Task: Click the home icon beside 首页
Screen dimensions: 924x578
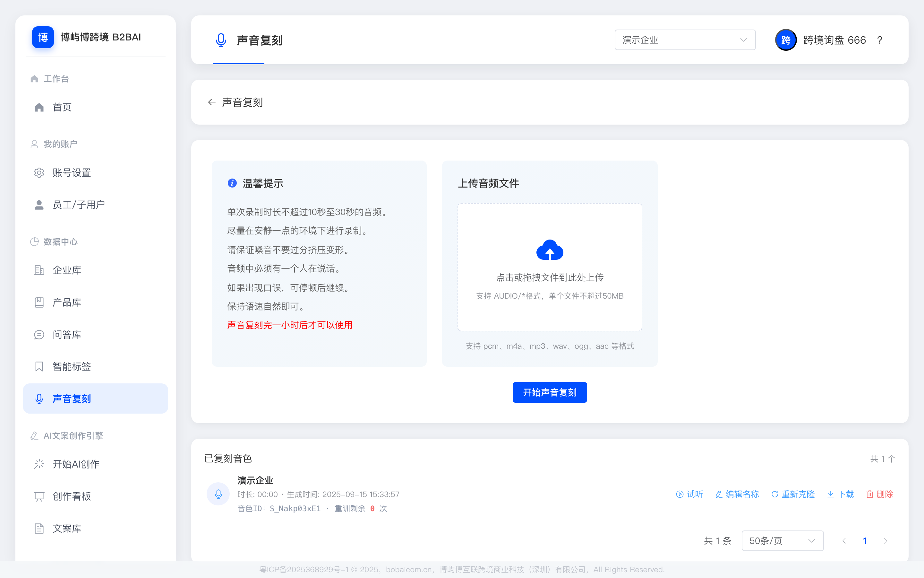Action: [39, 108]
